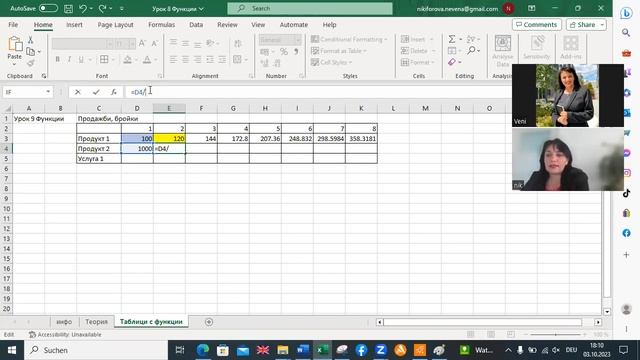The height and width of the screenshot is (360, 640).
Task: Click the Windows Start button
Action: [12, 350]
